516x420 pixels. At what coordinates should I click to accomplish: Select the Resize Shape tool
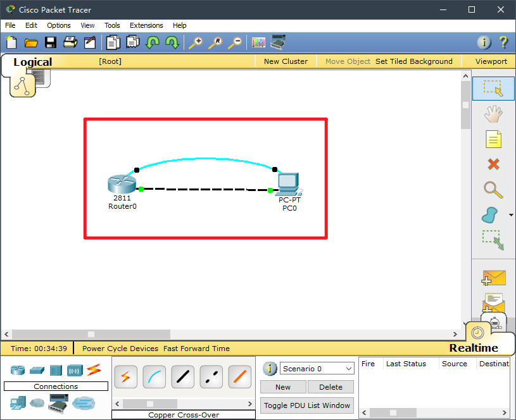[x=493, y=240]
